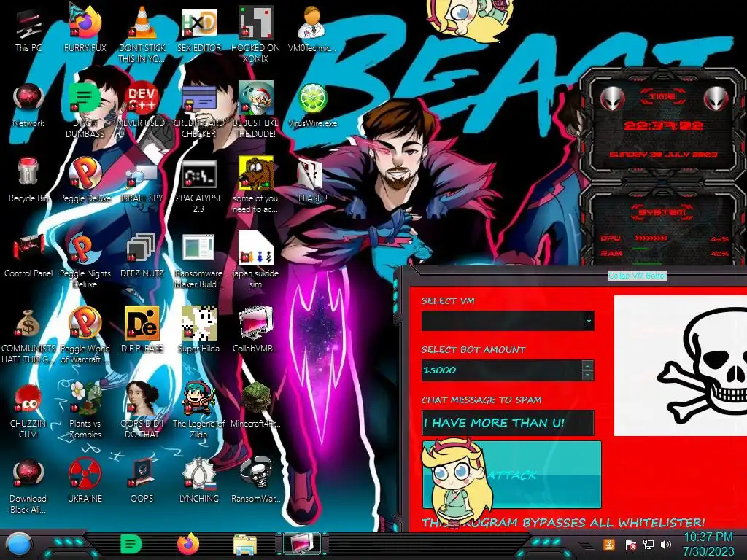
Task: Click the left alien head on TIME widget
Action: (612, 98)
